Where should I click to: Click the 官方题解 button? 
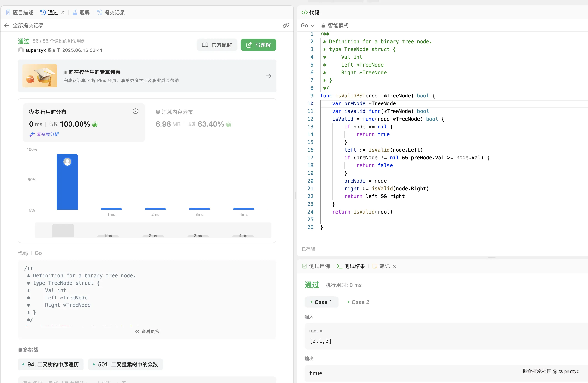pyautogui.click(x=217, y=45)
